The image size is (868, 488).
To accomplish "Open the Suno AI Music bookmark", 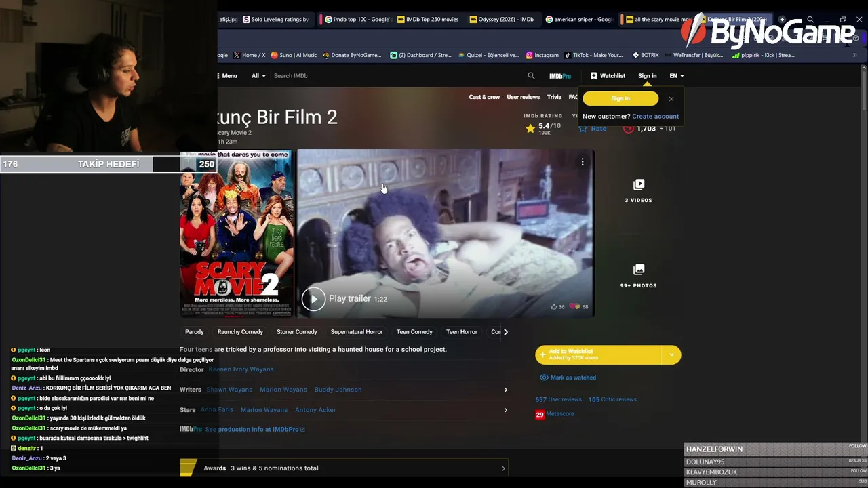I will (294, 55).
